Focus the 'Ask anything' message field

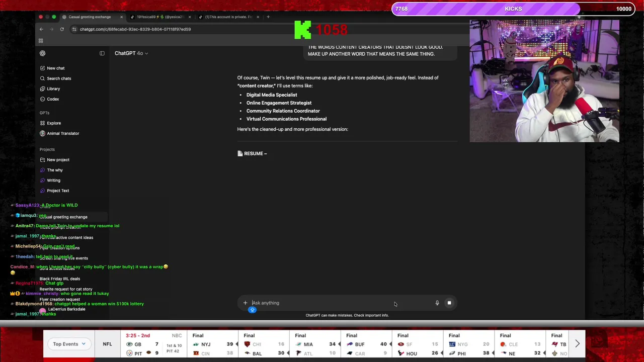point(342,303)
